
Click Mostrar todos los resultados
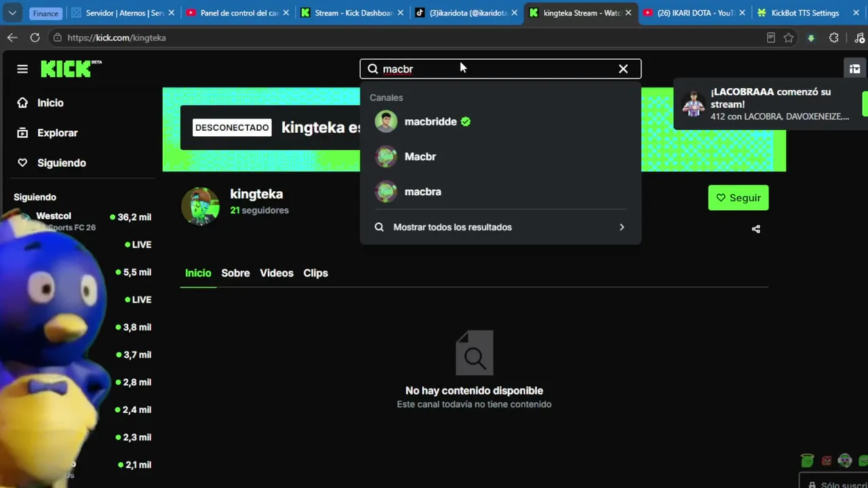coord(500,227)
